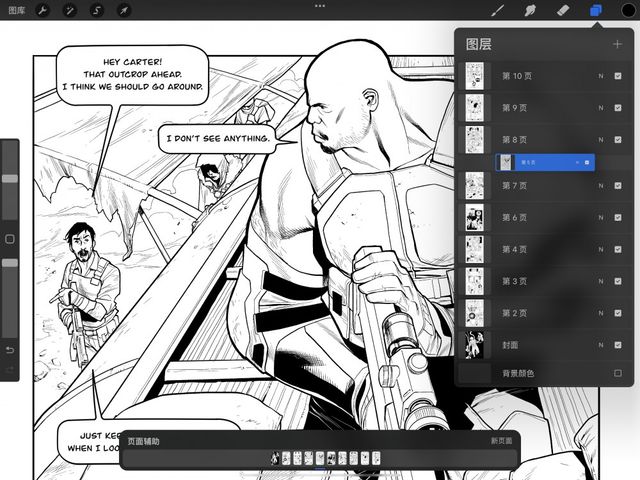Open blend mode N for 第 8 页

click(601, 140)
